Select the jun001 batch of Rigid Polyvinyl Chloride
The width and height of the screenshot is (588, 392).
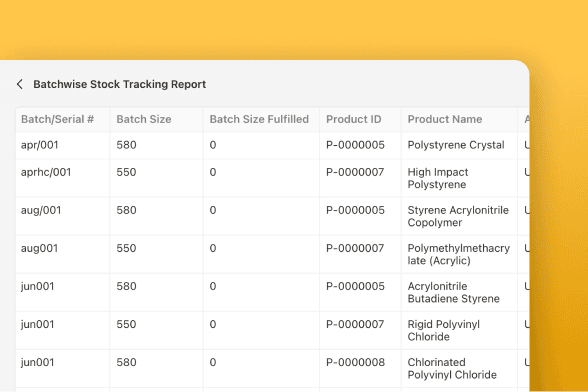point(38,324)
